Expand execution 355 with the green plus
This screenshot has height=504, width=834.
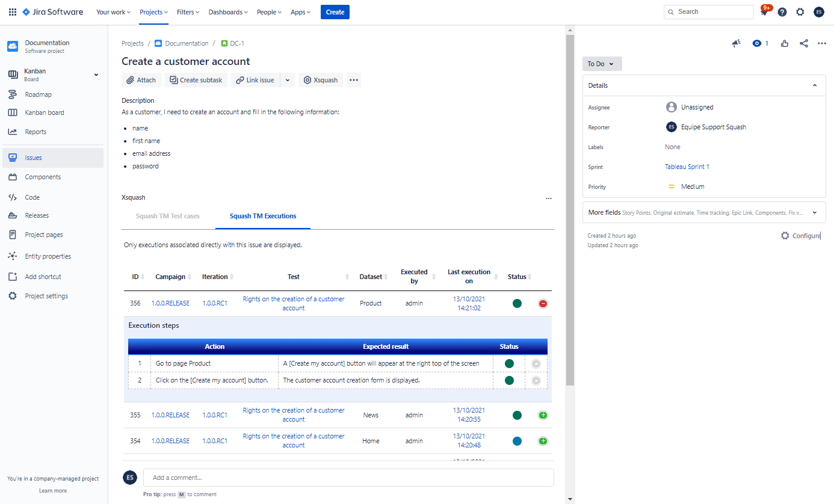543,415
